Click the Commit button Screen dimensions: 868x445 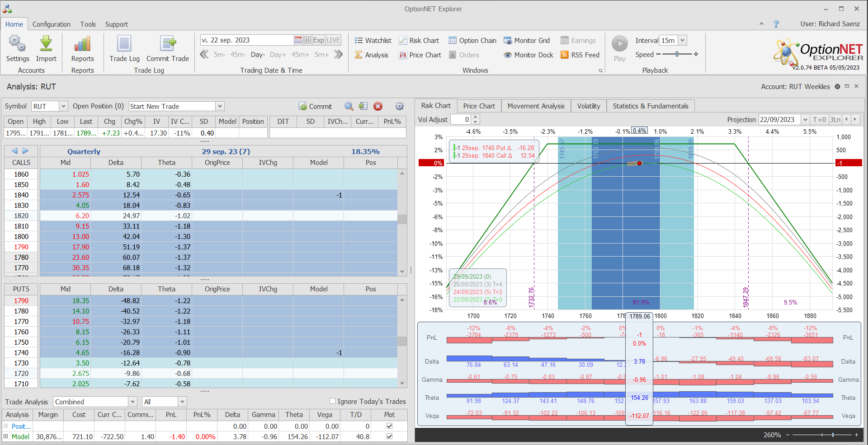point(316,106)
